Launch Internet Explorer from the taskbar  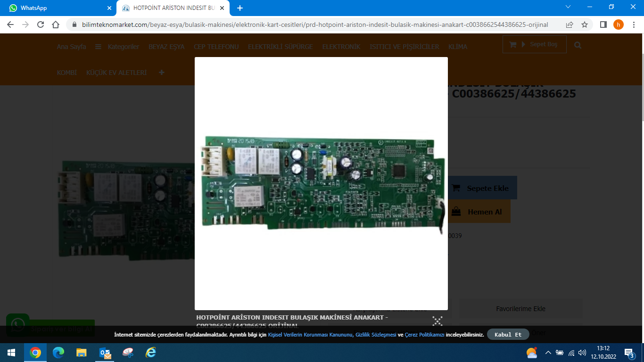(151, 353)
